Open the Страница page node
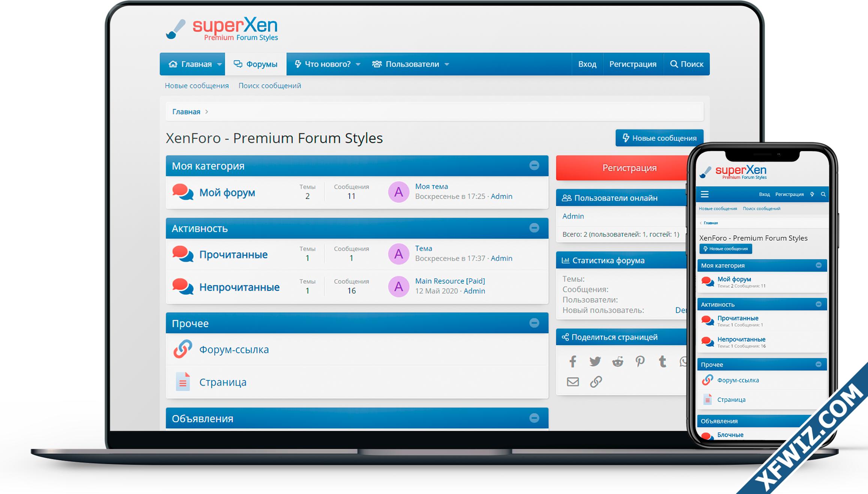The width and height of the screenshot is (868, 494). (x=223, y=382)
